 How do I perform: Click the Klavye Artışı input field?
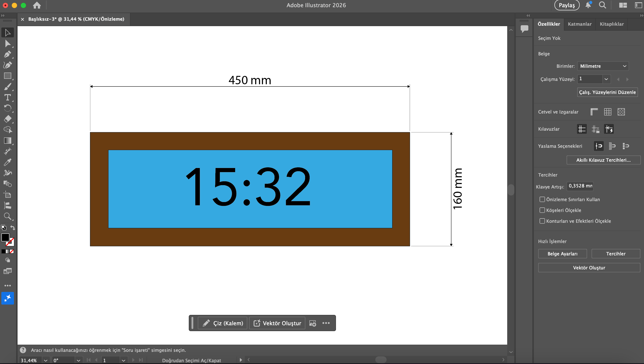[580, 186]
